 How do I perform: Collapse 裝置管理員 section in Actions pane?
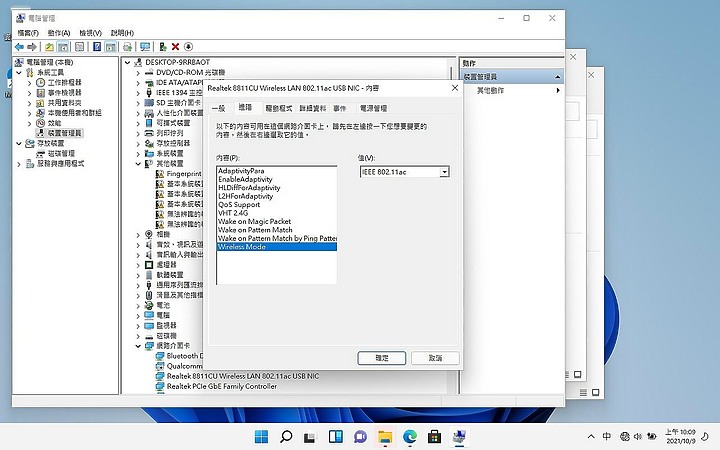click(x=557, y=77)
